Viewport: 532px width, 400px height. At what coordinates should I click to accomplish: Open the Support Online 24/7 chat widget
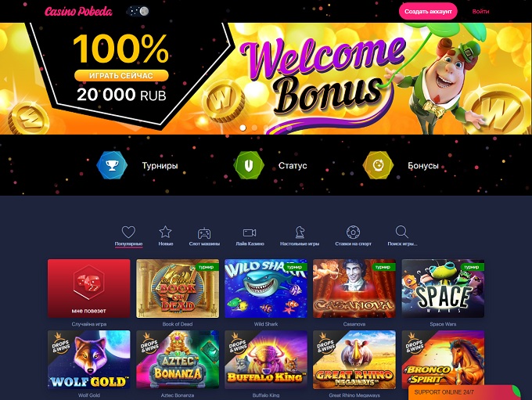[465, 392]
